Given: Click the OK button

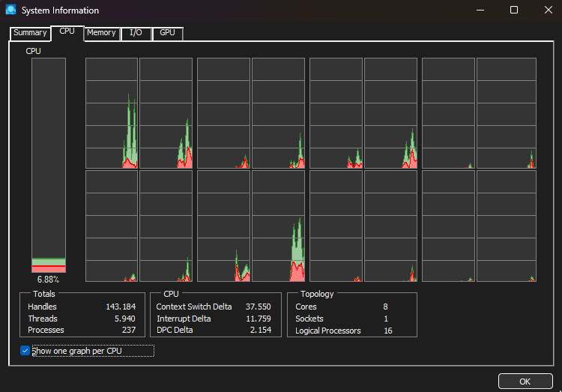Looking at the screenshot, I should 525,382.
